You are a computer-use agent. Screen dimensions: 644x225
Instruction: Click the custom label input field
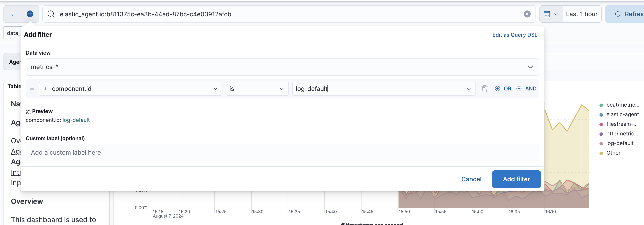[x=282, y=152]
